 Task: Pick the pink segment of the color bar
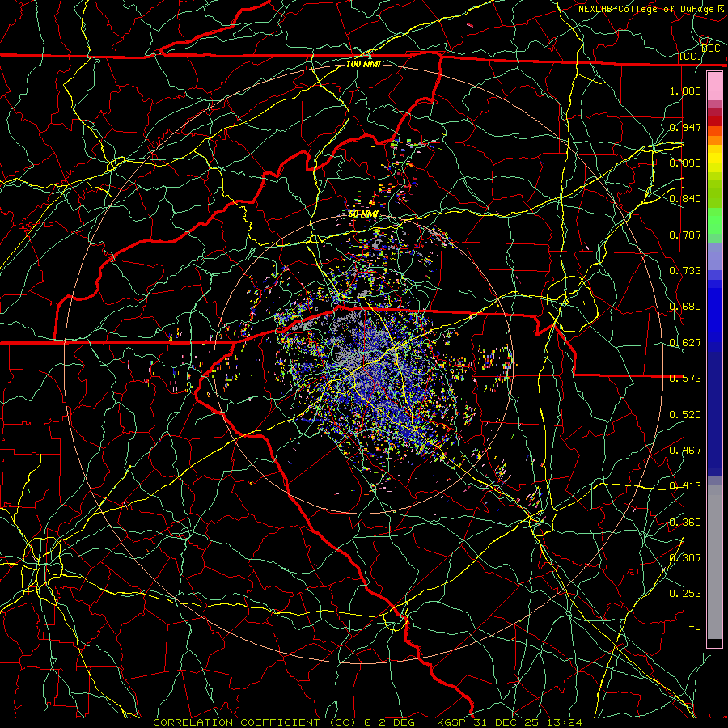[714, 86]
